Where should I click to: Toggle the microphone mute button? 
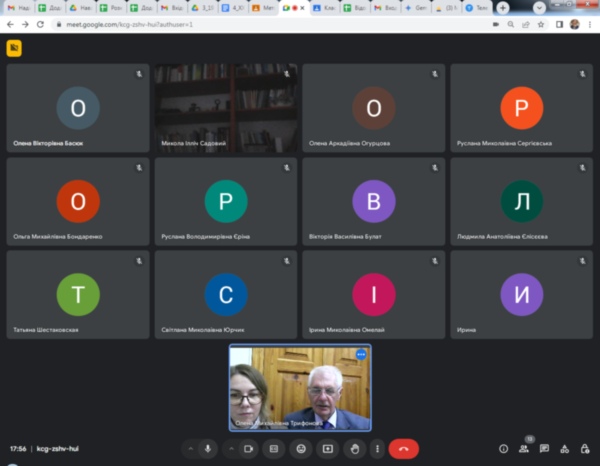pyautogui.click(x=208, y=449)
